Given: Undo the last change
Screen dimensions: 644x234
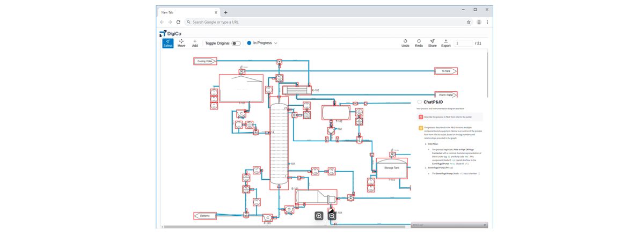Looking at the screenshot, I should [405, 43].
